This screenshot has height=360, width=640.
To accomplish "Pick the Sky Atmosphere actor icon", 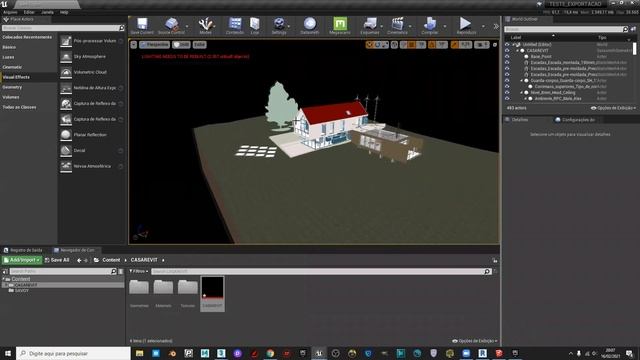I will (x=66, y=57).
